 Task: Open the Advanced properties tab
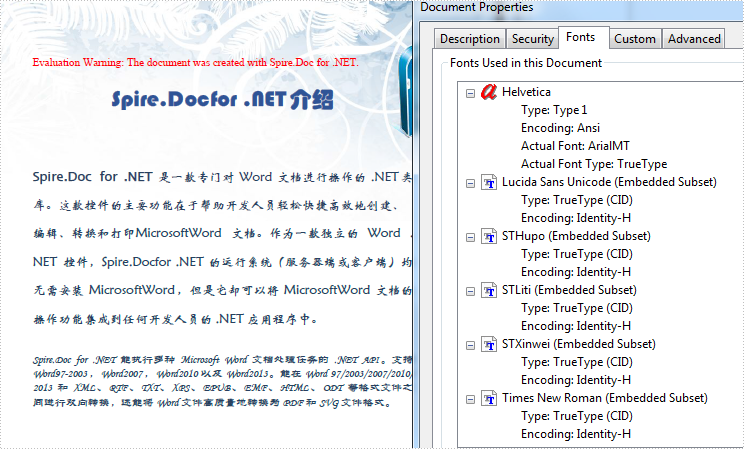click(x=694, y=39)
